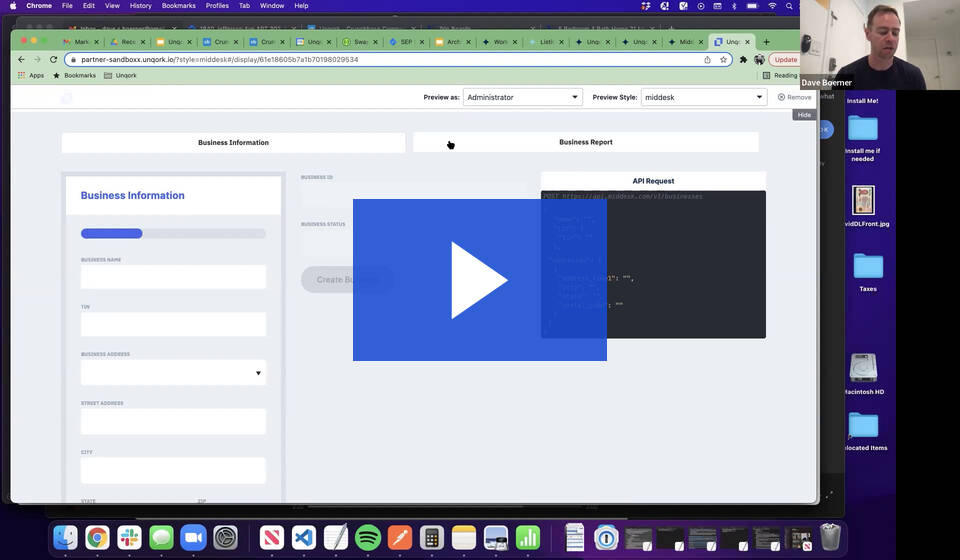The width and height of the screenshot is (960, 560).
Task: Click Bluetooth icon in menu bar
Action: click(734, 6)
